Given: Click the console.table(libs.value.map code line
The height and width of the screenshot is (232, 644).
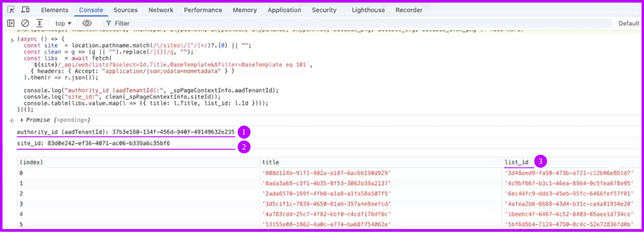Looking at the screenshot, I should pyautogui.click(x=146, y=103).
